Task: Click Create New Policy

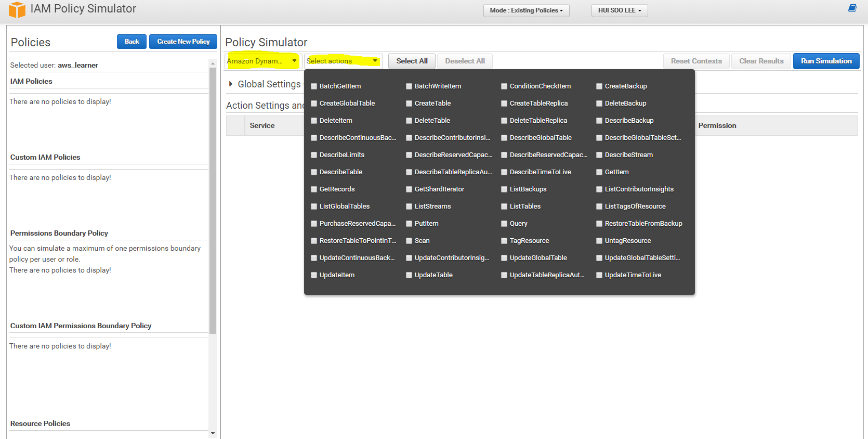Action: (183, 42)
